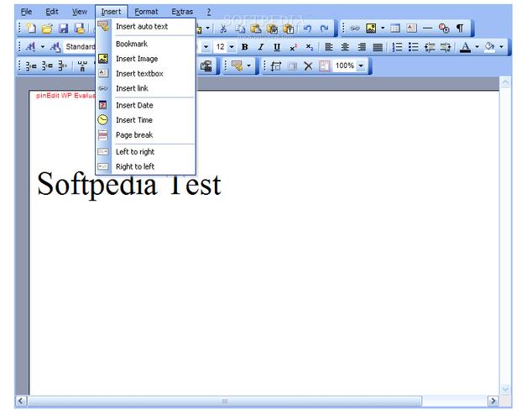The image size is (532, 420).
Task: Click the Open folder icon
Action: [x=47, y=29]
